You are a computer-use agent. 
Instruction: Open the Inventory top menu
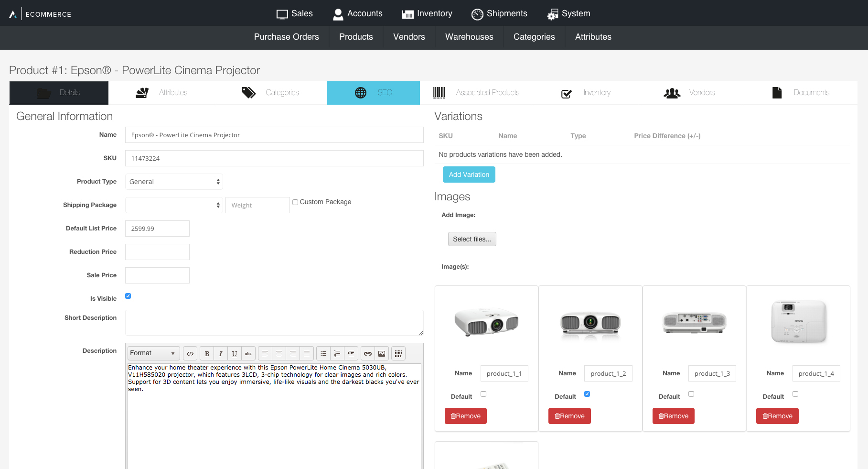pos(427,14)
